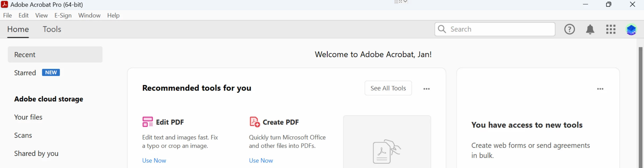644x168 pixels.
Task: Open the user profile avatar
Action: (631, 29)
